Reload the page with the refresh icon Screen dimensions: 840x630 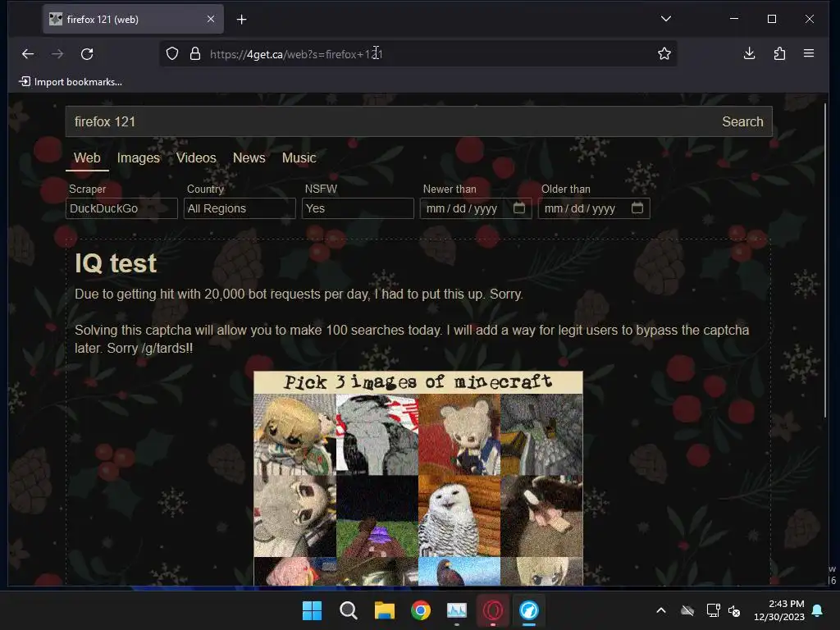click(87, 53)
